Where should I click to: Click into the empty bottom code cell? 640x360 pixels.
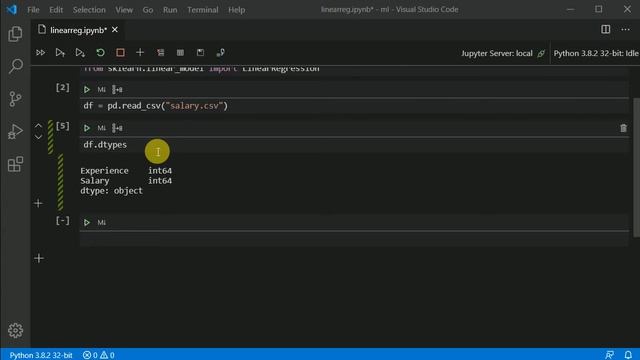tap(354, 239)
